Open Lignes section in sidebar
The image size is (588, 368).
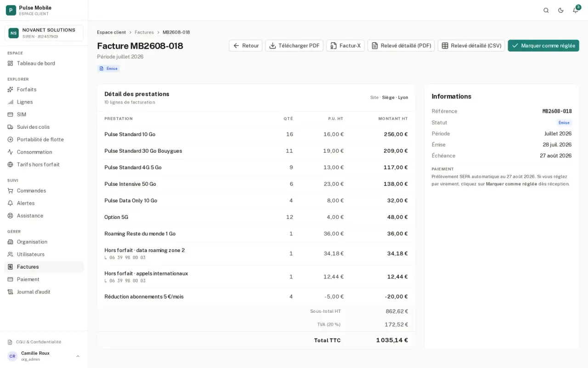pyautogui.click(x=44, y=102)
